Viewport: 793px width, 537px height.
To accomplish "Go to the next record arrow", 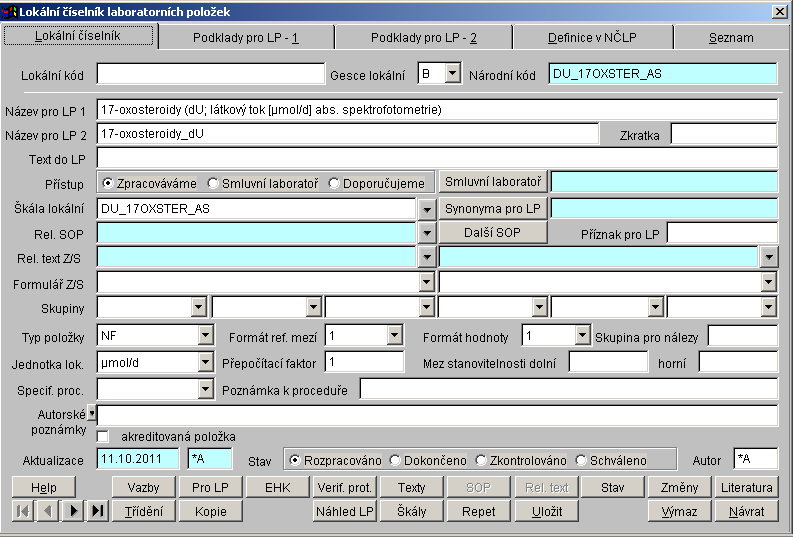I will point(72,511).
